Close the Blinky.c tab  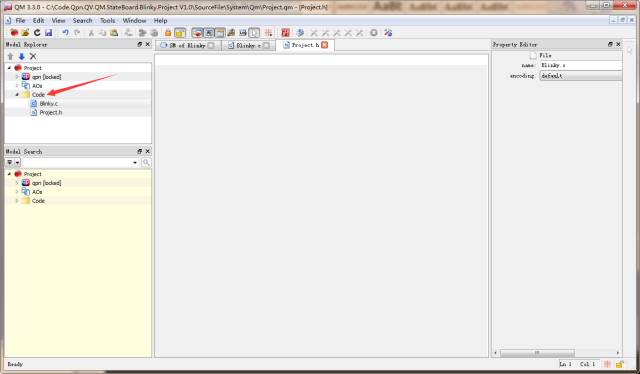(x=266, y=45)
